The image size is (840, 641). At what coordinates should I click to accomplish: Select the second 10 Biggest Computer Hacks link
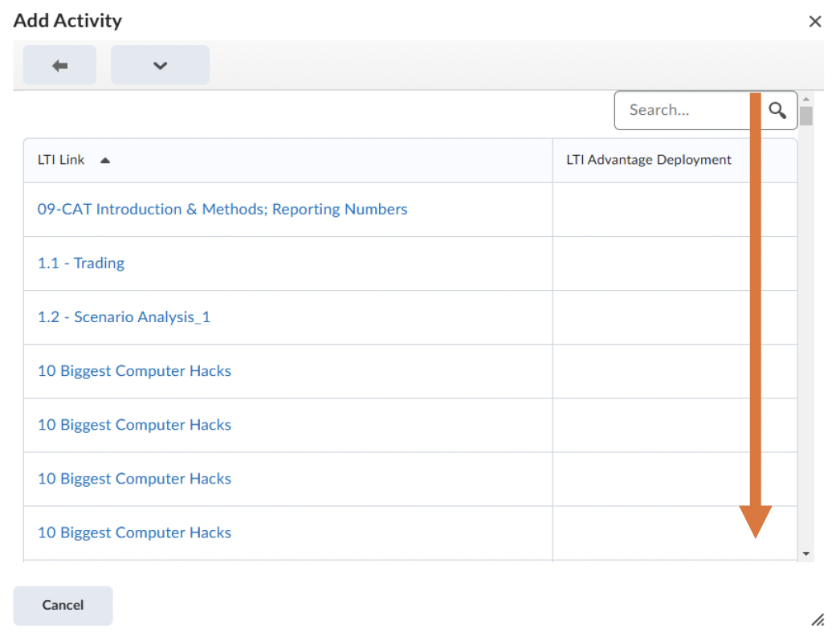(x=134, y=425)
